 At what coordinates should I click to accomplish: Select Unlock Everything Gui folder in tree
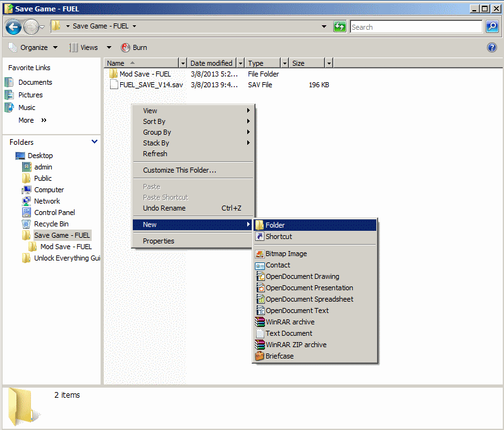point(67,258)
